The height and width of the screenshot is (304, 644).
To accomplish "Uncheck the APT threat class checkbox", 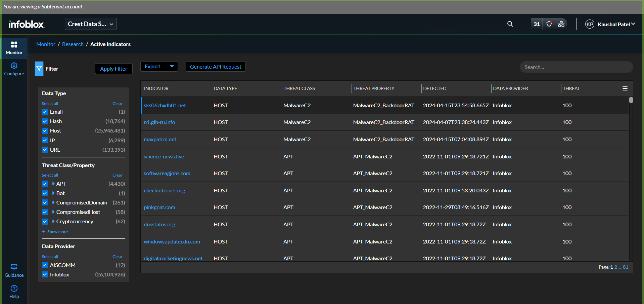I will click(45, 184).
